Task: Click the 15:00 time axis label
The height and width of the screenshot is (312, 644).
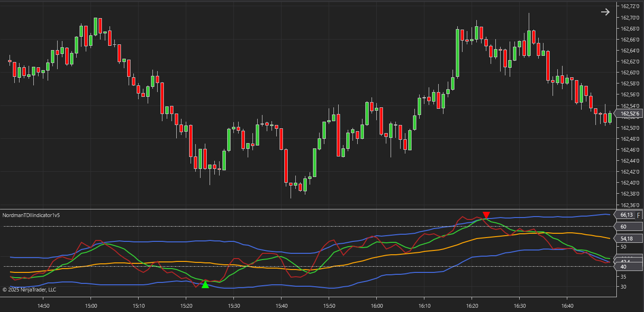Action: point(91,305)
